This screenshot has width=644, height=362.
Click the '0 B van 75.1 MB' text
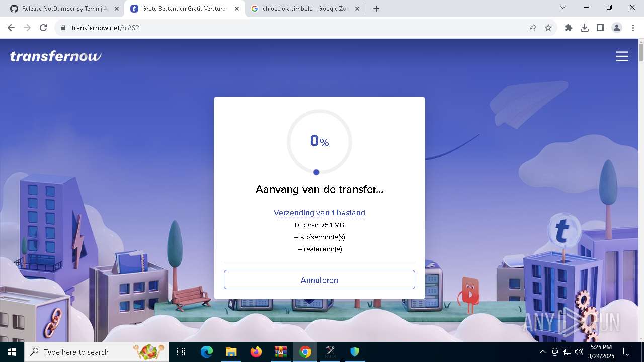click(319, 225)
